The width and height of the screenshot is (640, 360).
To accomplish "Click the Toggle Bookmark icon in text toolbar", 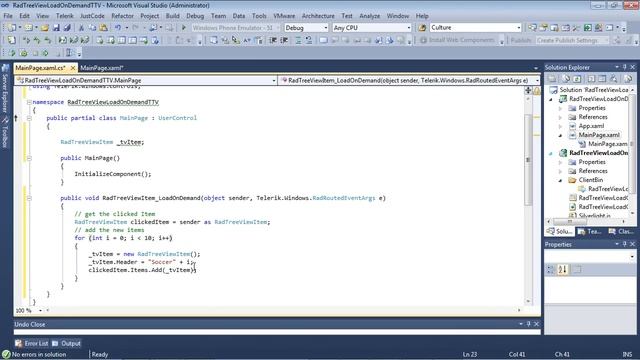I will [324, 40].
